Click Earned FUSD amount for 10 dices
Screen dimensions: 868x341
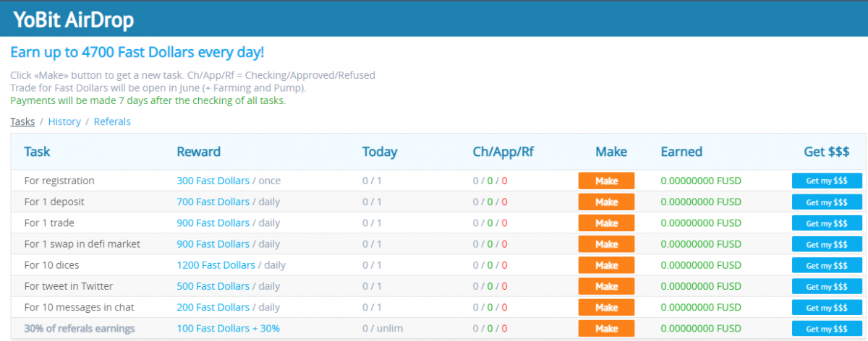[x=701, y=265]
